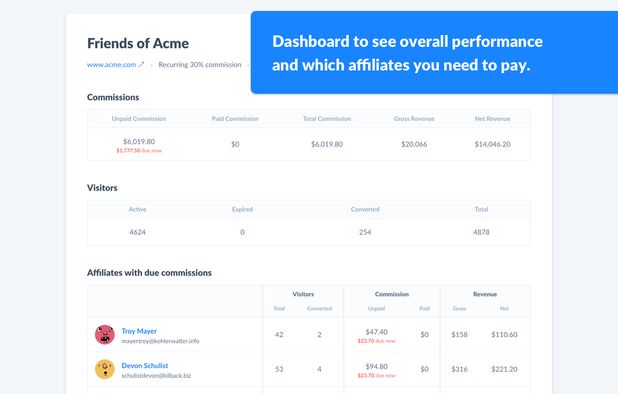Click the $0 paid commission summary value
This screenshot has height=394, width=618.
(x=235, y=144)
